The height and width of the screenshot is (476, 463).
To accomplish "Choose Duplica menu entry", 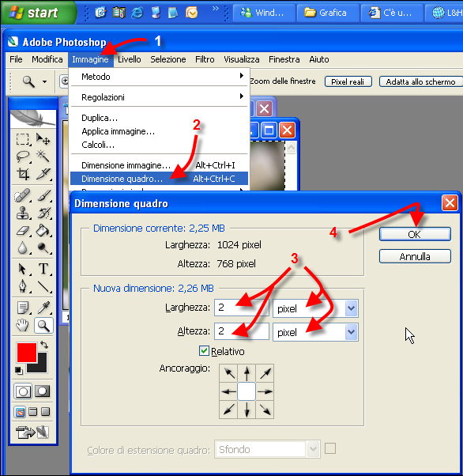I will [x=159, y=118].
